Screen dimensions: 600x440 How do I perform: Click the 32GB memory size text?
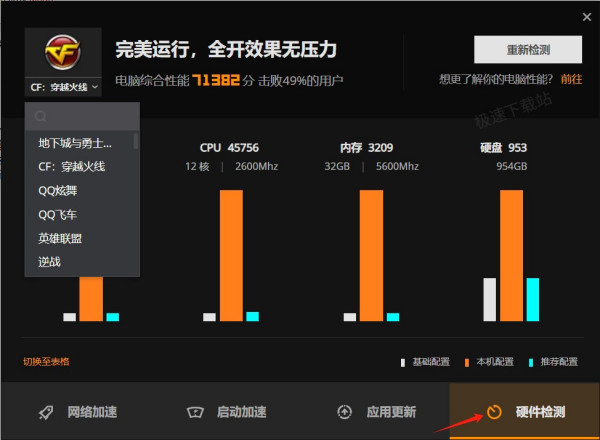pos(337,166)
